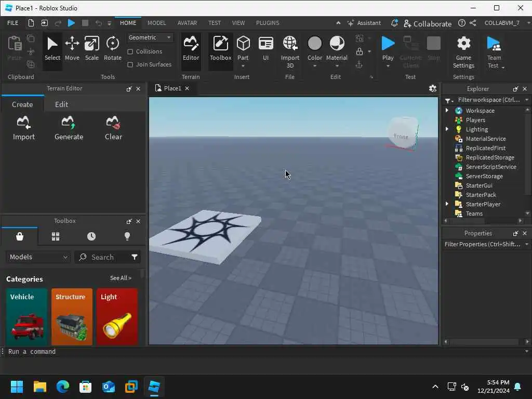Insert a Part from the ribbon

point(243,47)
